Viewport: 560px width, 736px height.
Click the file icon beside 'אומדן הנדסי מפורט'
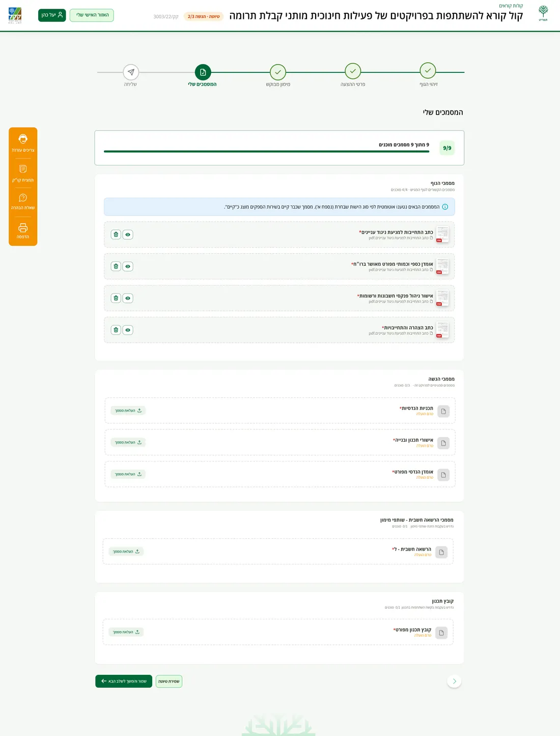(443, 475)
